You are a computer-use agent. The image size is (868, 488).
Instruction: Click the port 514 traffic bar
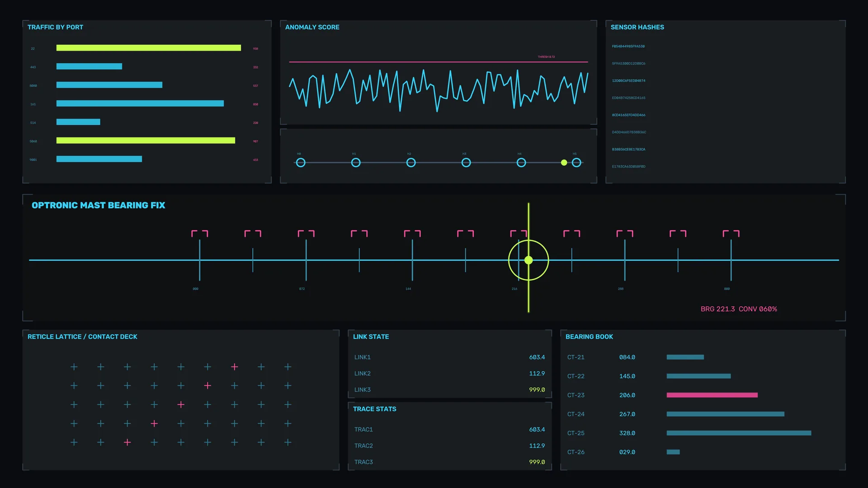coord(78,122)
